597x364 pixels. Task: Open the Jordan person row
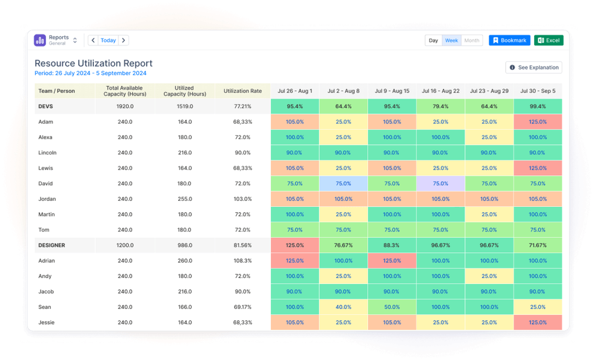pyautogui.click(x=298, y=199)
